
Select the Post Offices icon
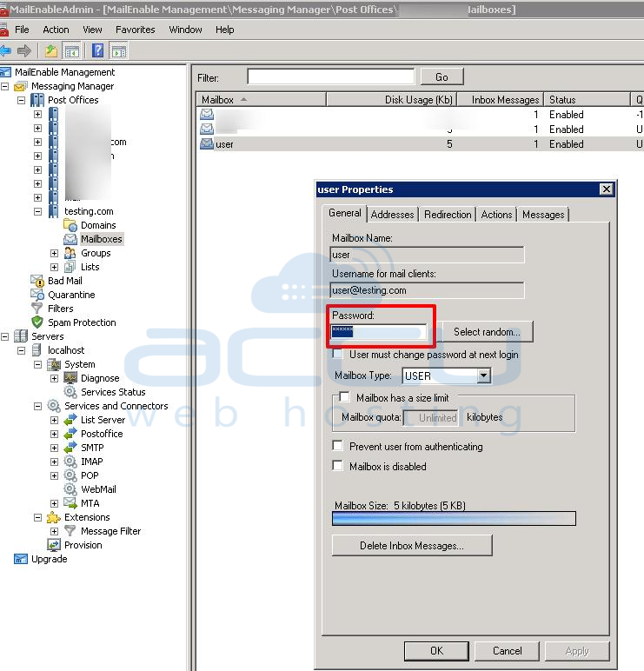37,100
